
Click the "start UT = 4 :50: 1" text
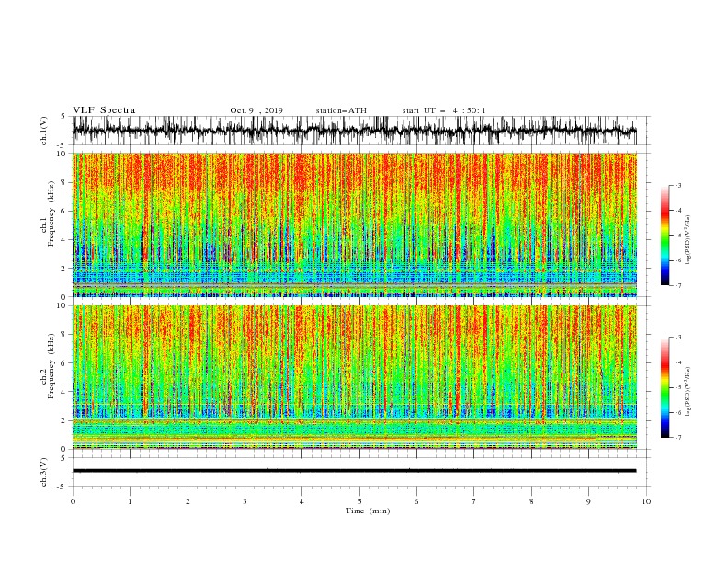(444, 110)
